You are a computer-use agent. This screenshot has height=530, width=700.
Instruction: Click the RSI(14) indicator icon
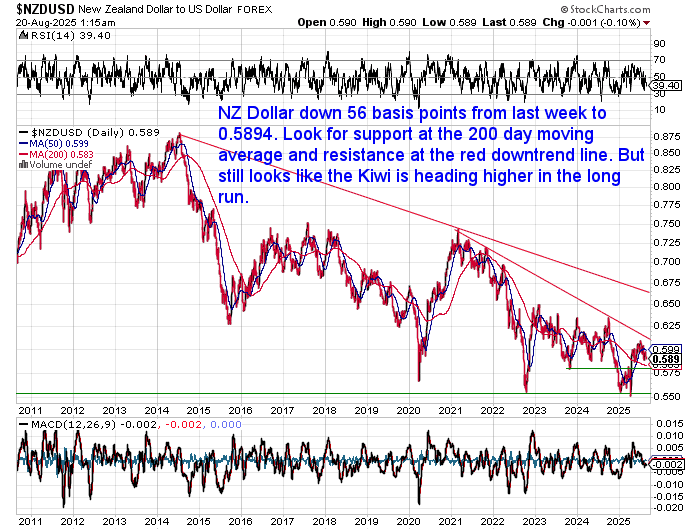(x=23, y=35)
